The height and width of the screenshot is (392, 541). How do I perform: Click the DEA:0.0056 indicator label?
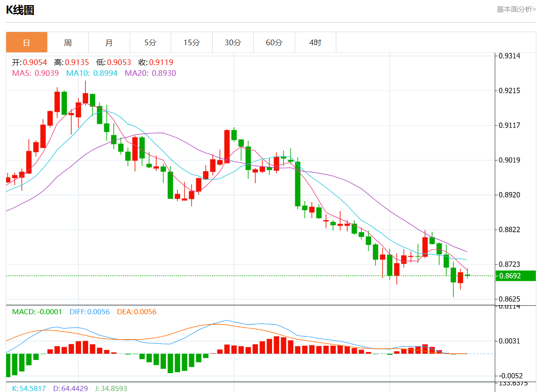pos(137,312)
